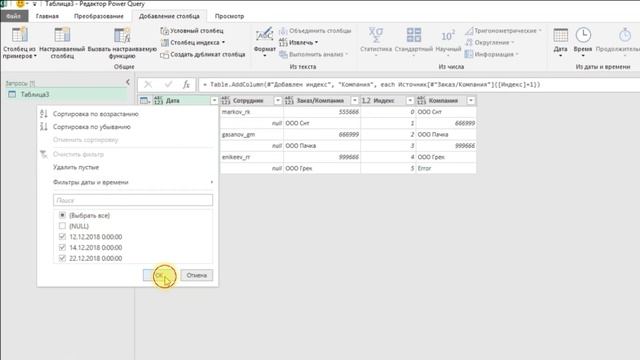Expand the Extract (Извлечь) dropdown
Screen dimensions: 640x360
316,42
